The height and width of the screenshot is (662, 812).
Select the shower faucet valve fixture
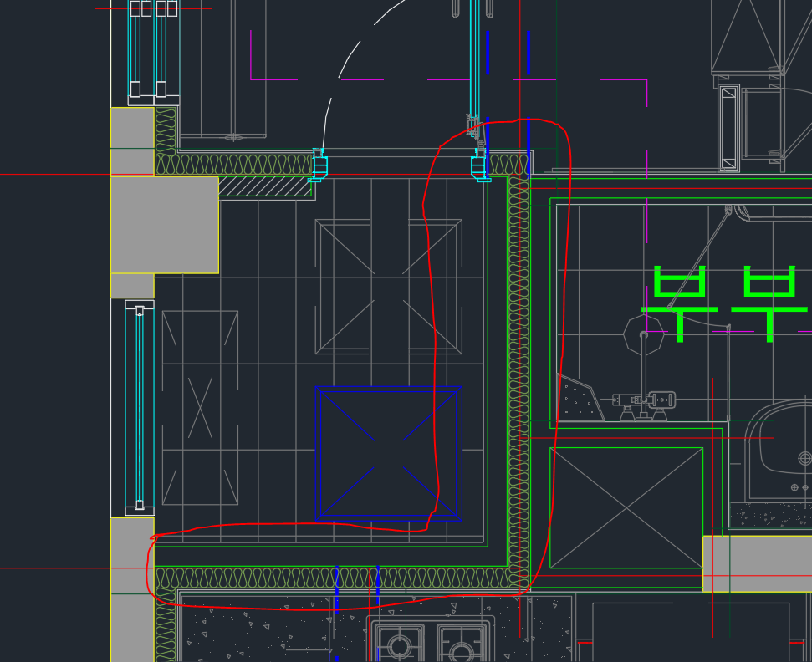[x=644, y=400]
